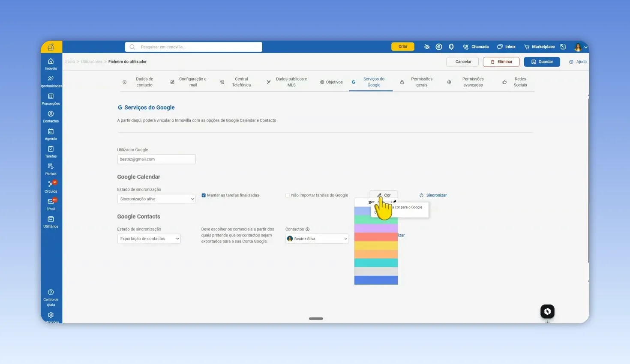The image size is (630, 364).
Task: Toggle Manter as tarefas finalizadas checkbox
Action: [x=204, y=195]
